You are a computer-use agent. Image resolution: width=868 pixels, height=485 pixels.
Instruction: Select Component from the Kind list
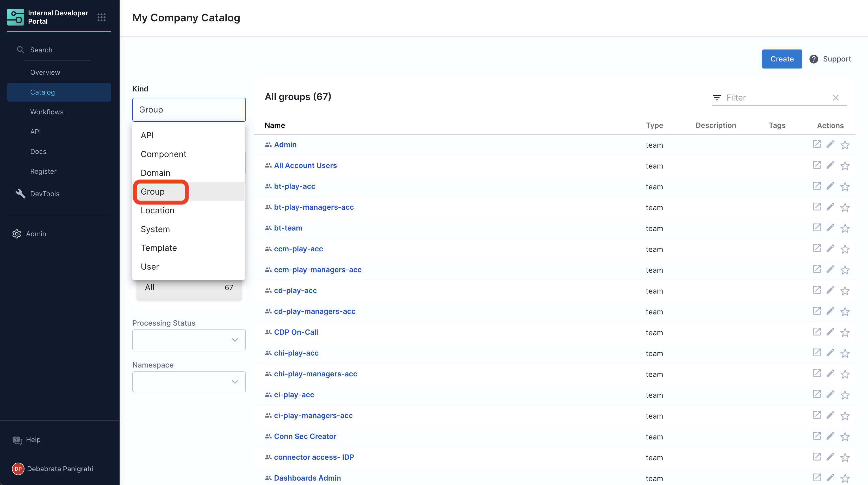click(x=163, y=154)
